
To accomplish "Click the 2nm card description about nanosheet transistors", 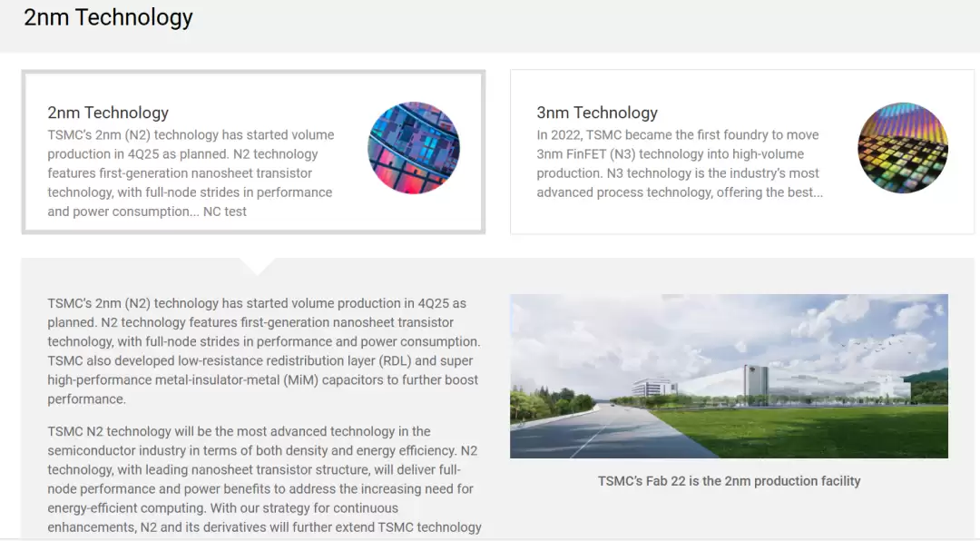I will point(191,172).
